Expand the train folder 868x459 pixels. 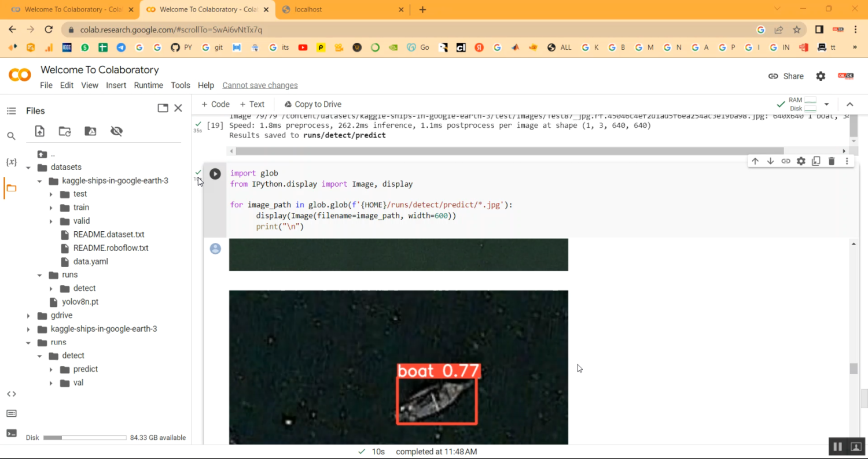[52, 208]
